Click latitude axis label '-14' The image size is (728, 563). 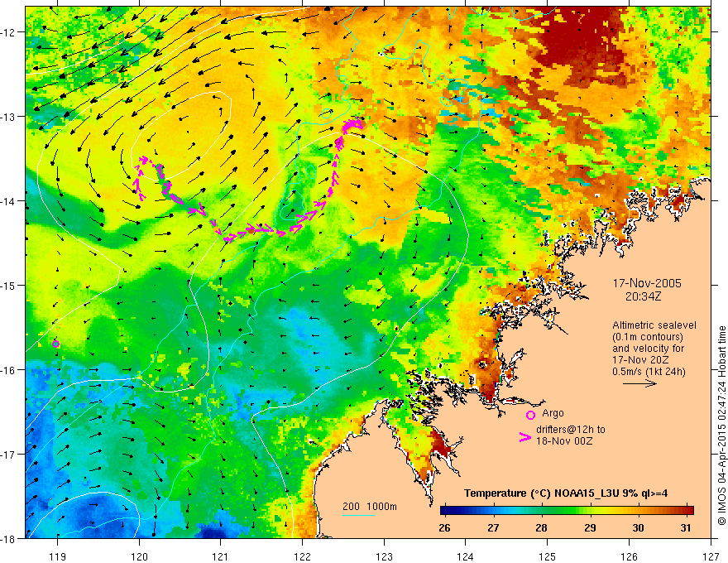[8, 201]
